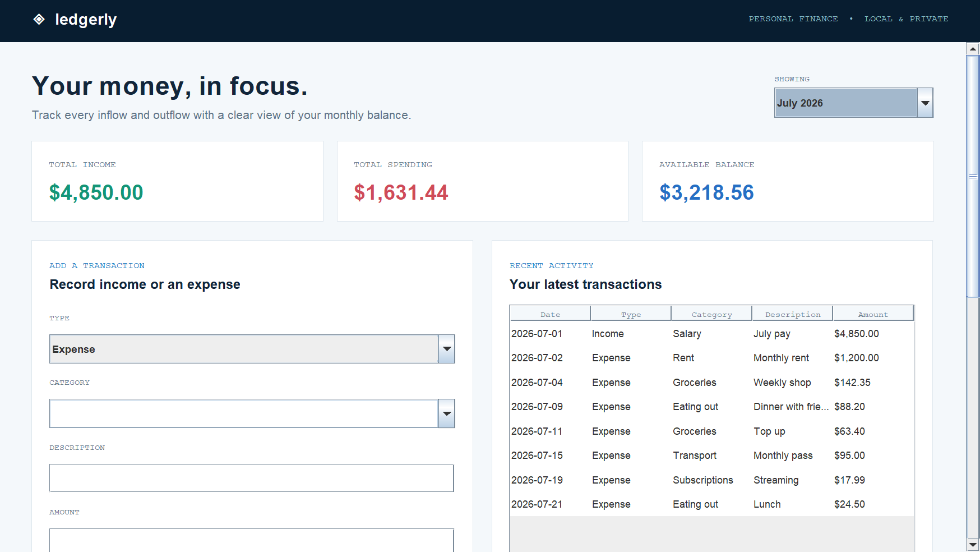Select the Dinner with frie... description cell
Screen dimensions: 980x552
[792, 407]
